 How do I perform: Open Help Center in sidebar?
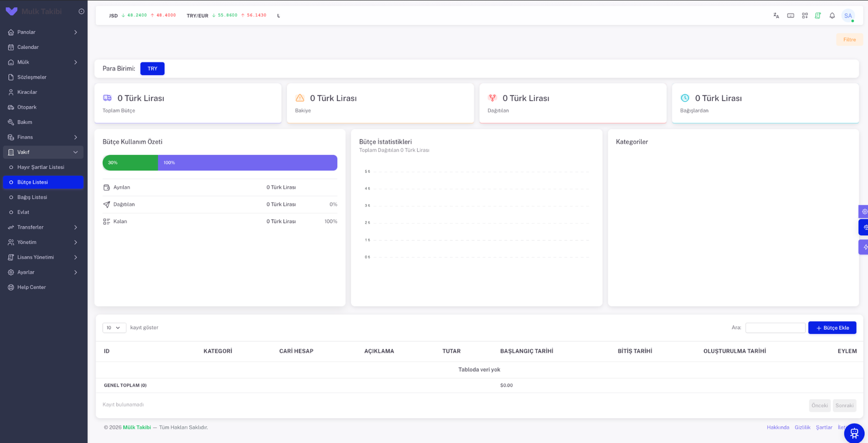pyautogui.click(x=43, y=287)
